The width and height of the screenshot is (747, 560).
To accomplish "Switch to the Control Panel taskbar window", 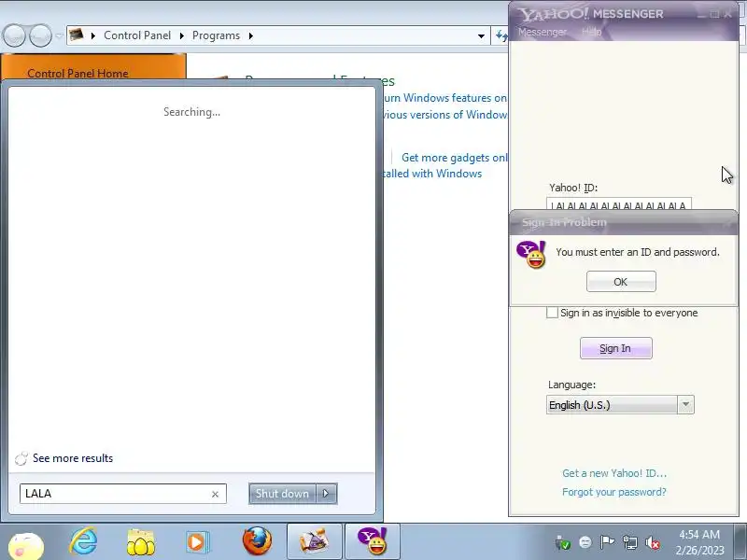I will [x=314, y=541].
